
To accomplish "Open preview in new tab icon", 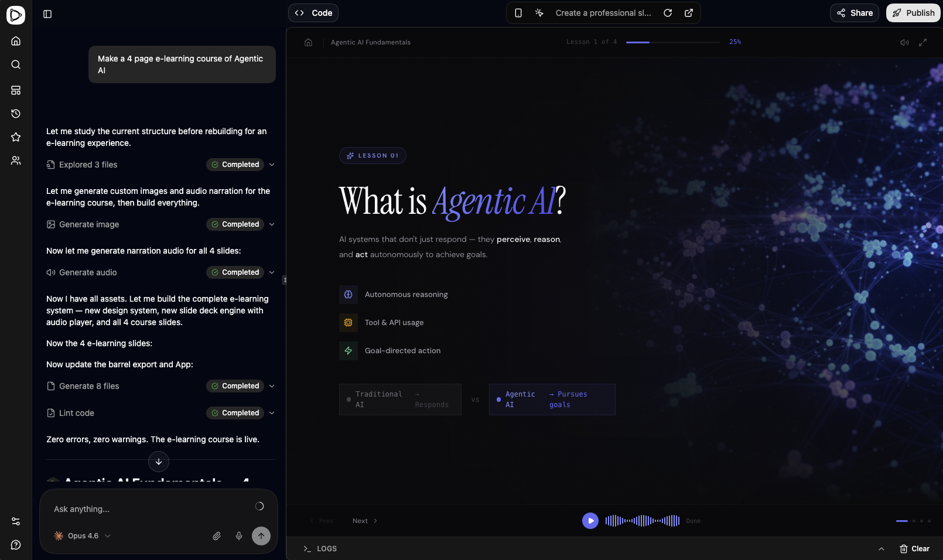I will (x=689, y=13).
